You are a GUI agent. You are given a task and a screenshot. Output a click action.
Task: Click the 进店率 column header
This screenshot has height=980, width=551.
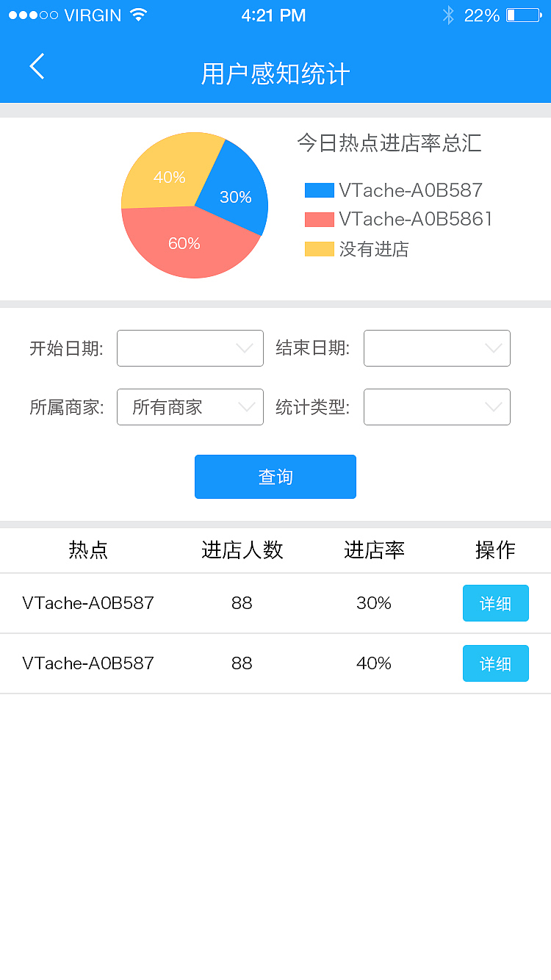(374, 550)
